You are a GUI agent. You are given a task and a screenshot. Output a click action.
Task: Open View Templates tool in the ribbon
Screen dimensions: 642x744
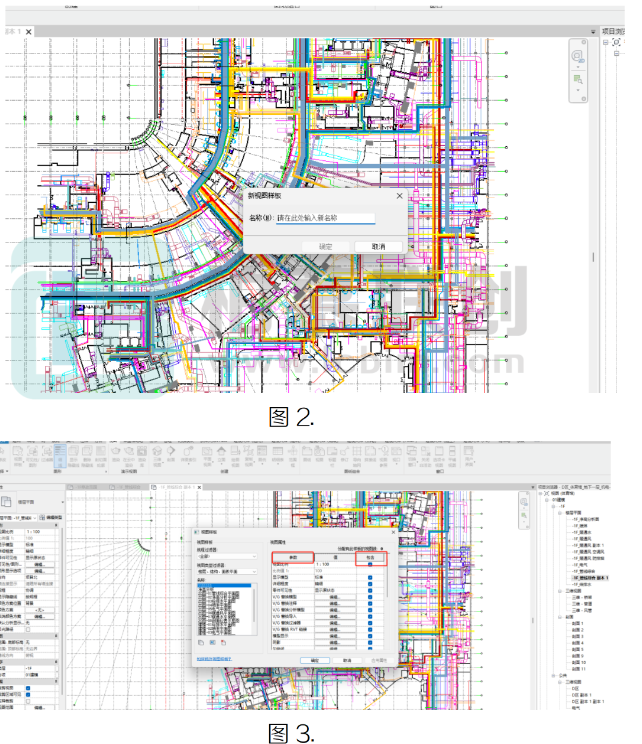pos(18,456)
